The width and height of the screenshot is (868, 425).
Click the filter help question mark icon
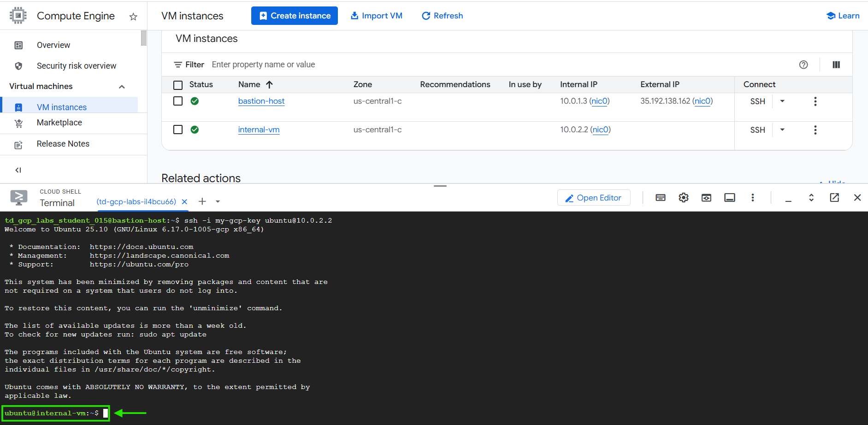click(803, 65)
